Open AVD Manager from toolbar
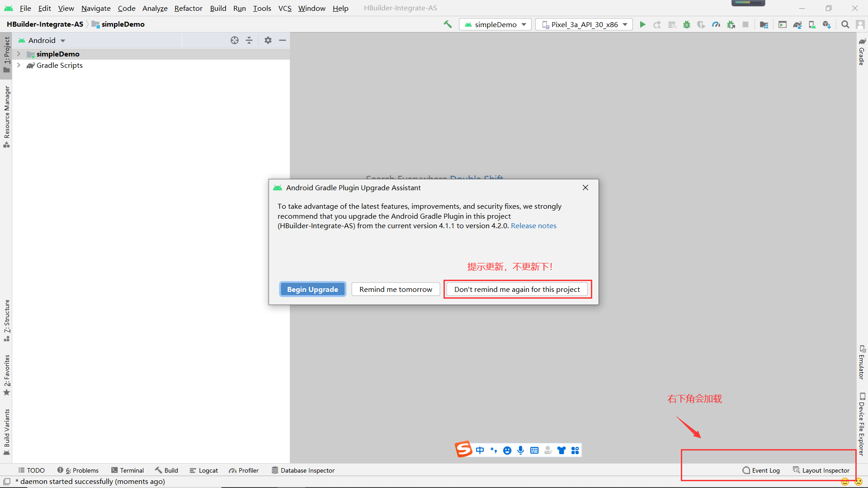Image resolution: width=868 pixels, height=488 pixels. [x=812, y=24]
